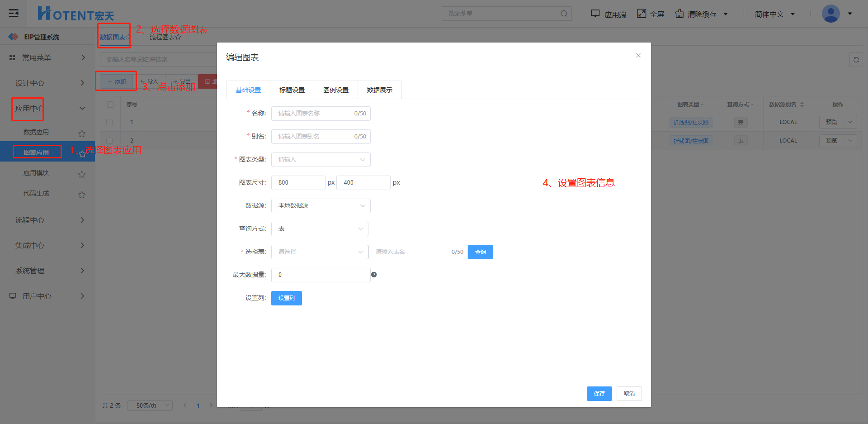Expand the 查询方式 dropdown

[x=320, y=229]
